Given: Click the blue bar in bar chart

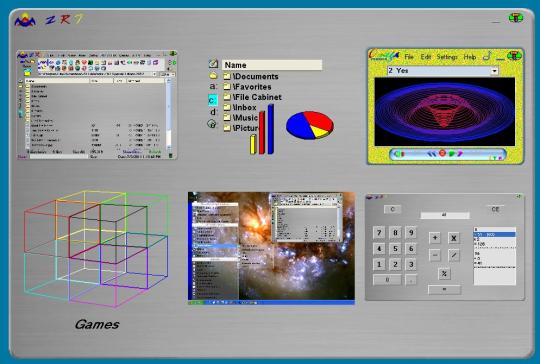Looking at the screenshot, I should click(x=271, y=129).
